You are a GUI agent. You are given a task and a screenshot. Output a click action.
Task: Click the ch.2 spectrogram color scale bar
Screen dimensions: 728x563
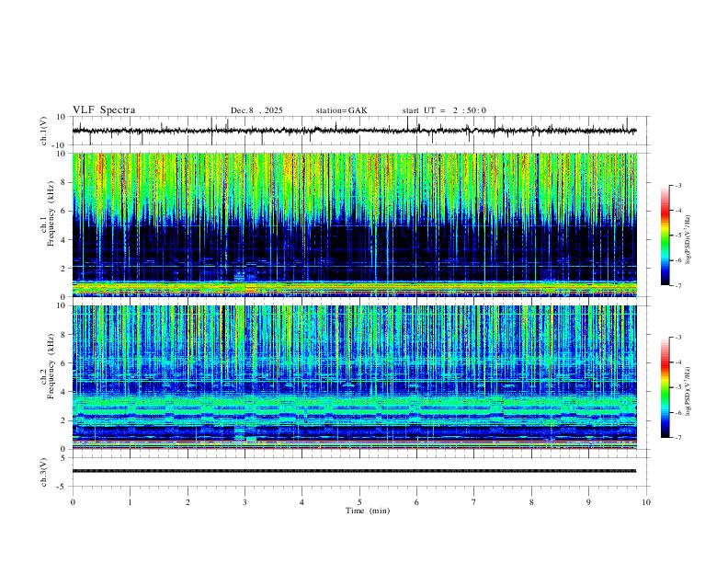tap(665, 387)
